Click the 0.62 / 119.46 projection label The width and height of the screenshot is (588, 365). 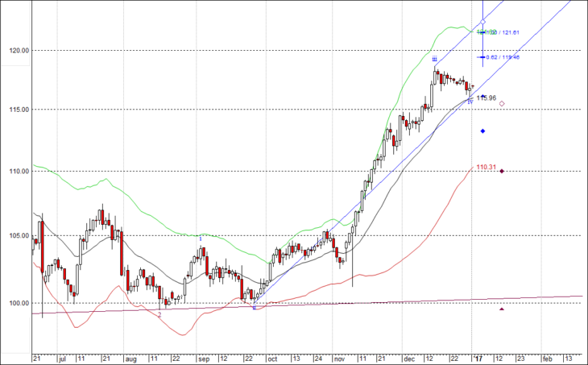(x=503, y=57)
